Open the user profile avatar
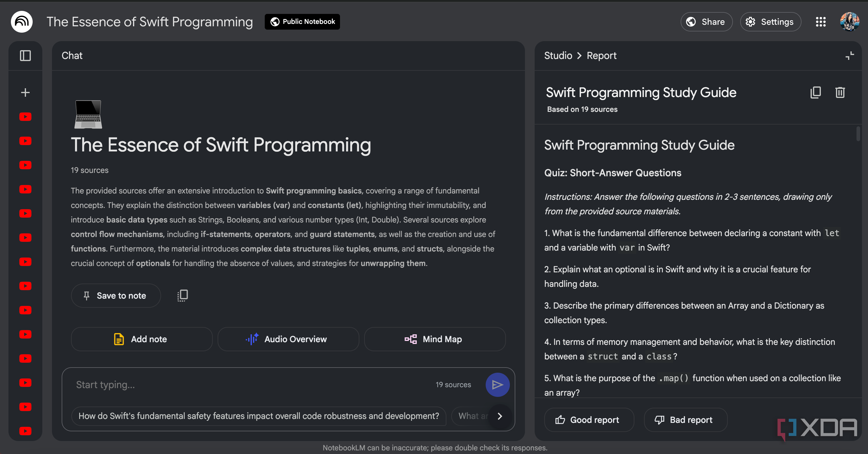Image resolution: width=868 pixels, height=454 pixels. click(x=850, y=22)
